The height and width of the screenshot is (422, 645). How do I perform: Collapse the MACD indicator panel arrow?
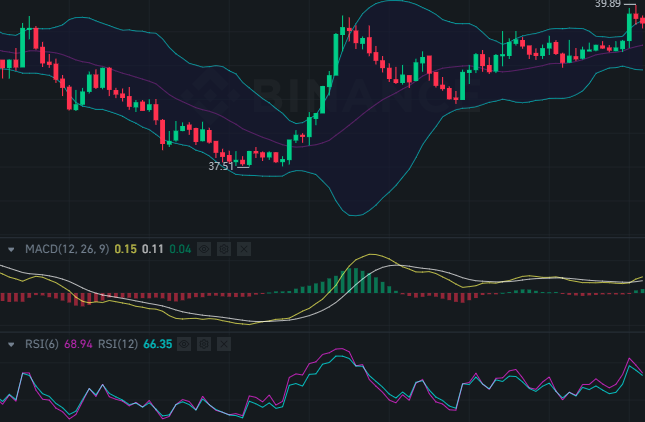pyautogui.click(x=11, y=250)
